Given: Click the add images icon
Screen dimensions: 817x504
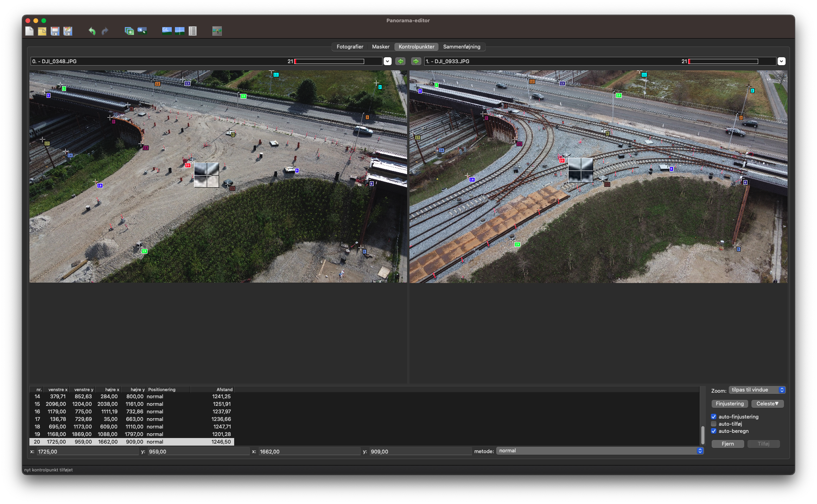Looking at the screenshot, I should (129, 31).
